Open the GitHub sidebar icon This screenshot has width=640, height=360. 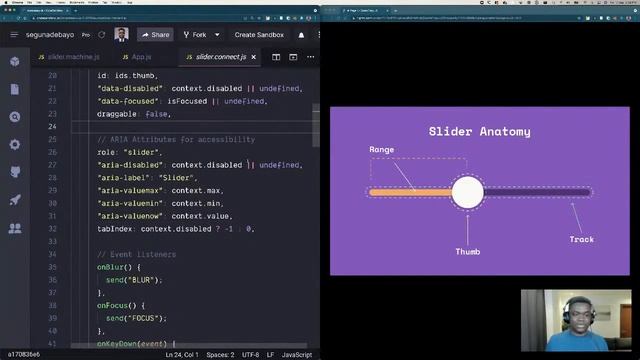click(15, 172)
